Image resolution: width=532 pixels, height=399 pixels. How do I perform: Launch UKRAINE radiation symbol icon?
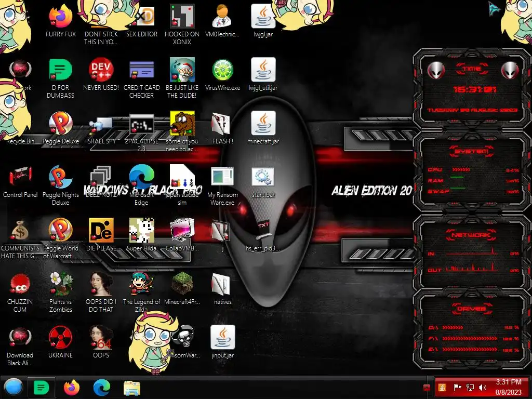60,337
